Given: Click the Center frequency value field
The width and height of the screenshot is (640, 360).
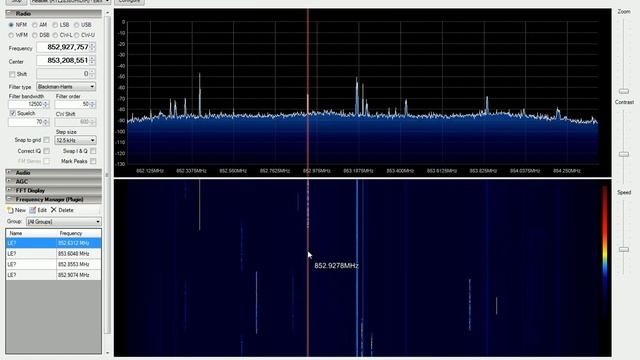Looking at the screenshot, I should 63,60.
